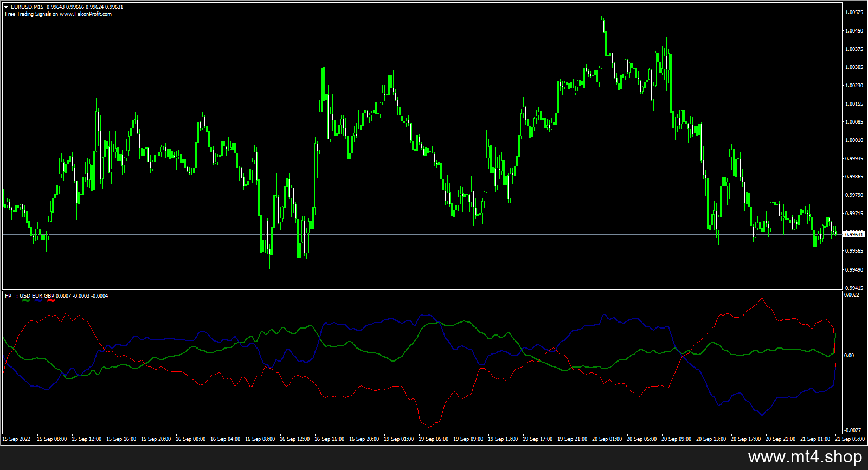This screenshot has height=470, width=868.
Task: Click the 20 Sep 09:00 time label
Action: [x=676, y=439]
